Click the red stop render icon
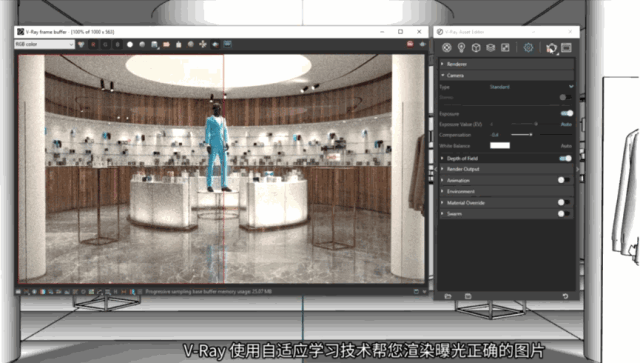The width and height of the screenshot is (640, 363). (x=410, y=44)
